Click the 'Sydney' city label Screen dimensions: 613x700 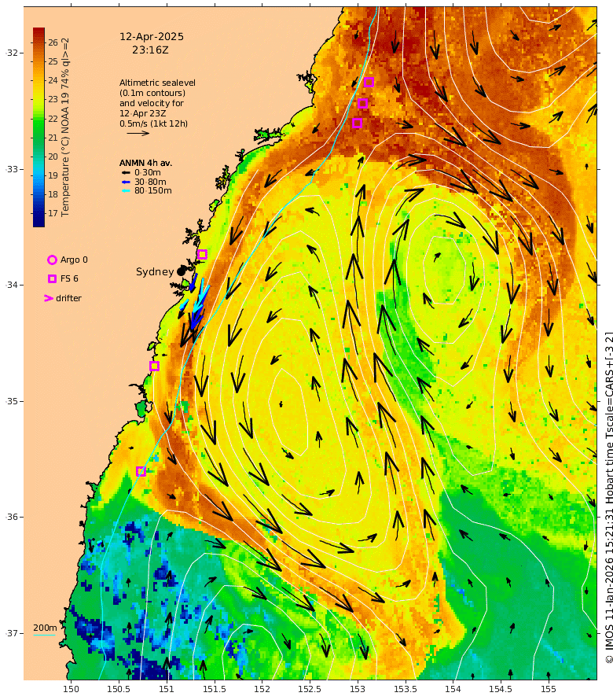click(155, 272)
